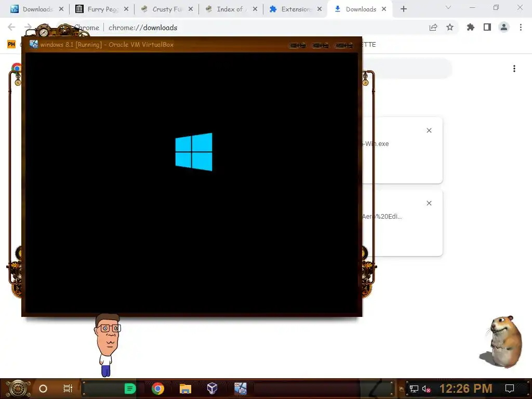Expand Chrome tab search chevron

pyautogui.click(x=448, y=7)
